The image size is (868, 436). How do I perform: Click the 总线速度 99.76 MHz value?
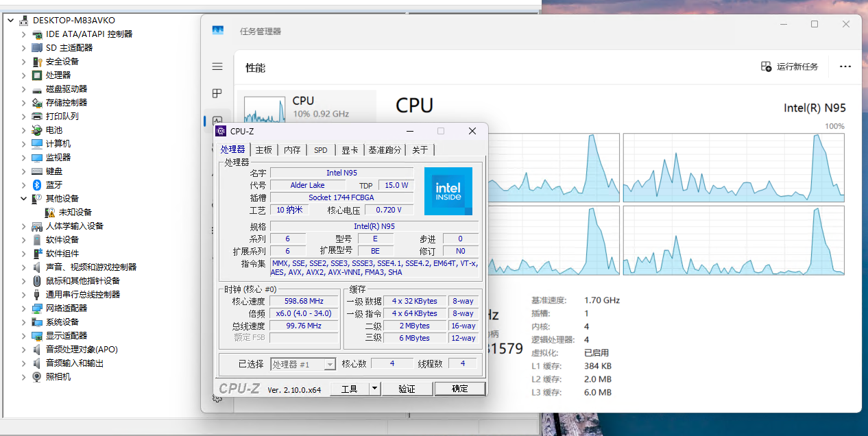[x=304, y=326]
